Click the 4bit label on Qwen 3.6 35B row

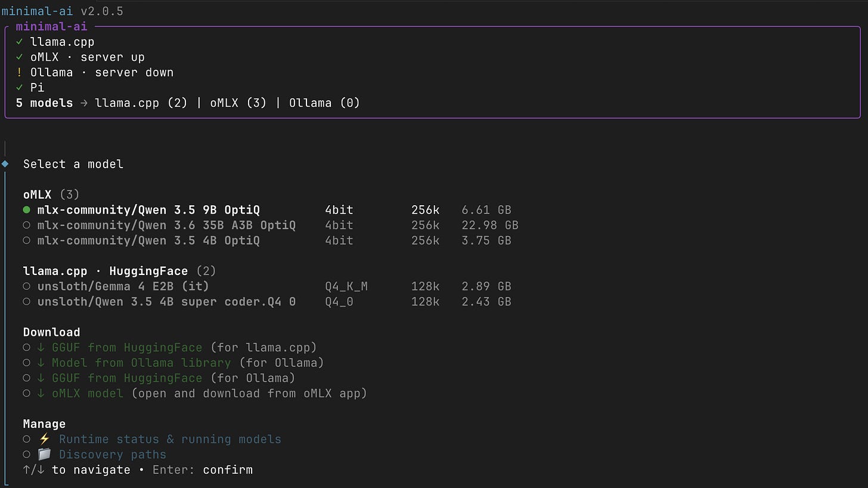(339, 225)
